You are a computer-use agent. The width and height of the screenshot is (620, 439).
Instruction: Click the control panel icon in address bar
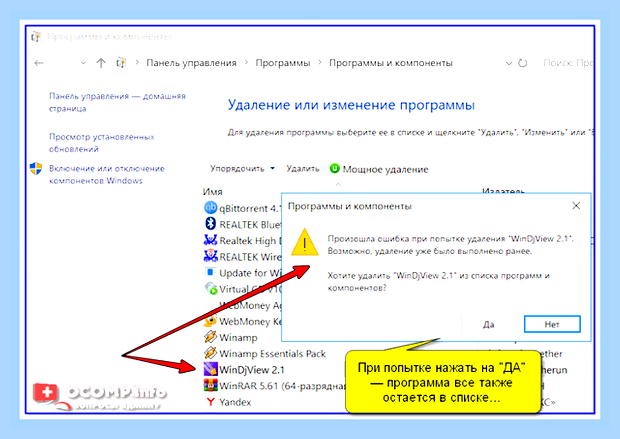tap(121, 62)
